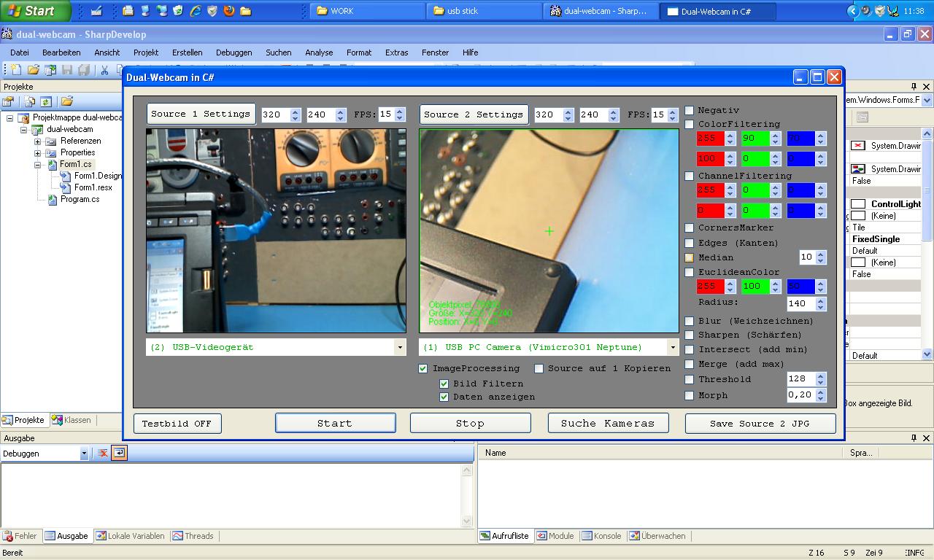Click the open file folder toolbar icon

(33, 70)
